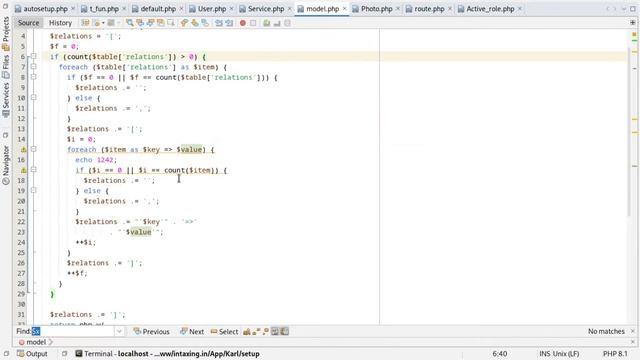Open the Service.php tab

click(266, 9)
